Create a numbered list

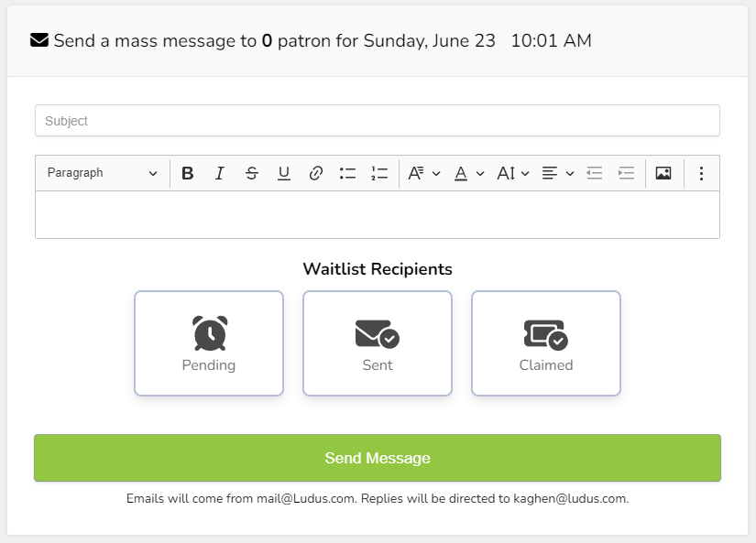[379, 173]
